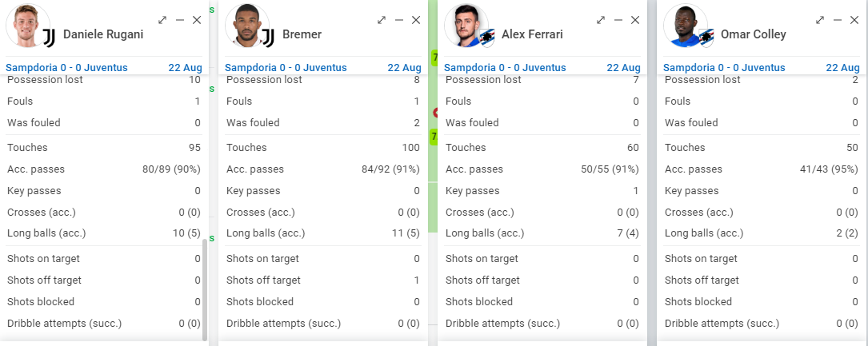868x346 pixels.
Task: Close Omar Colley's stats panel
Action: click(x=854, y=20)
